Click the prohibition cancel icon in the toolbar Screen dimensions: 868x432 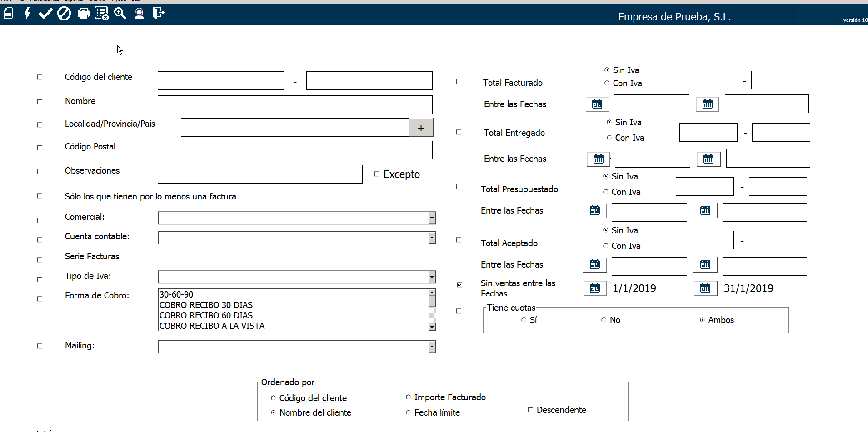coord(64,14)
